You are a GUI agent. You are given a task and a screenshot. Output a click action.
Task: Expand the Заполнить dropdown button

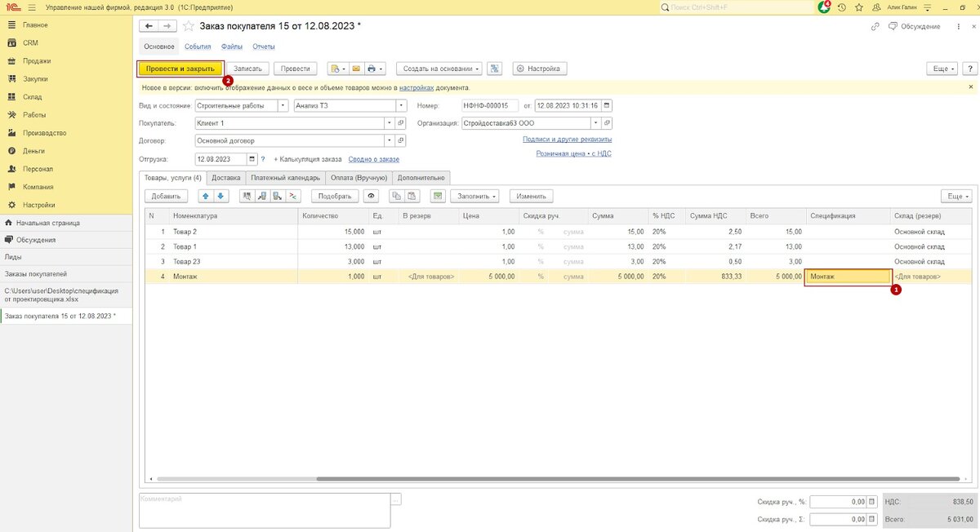477,196
